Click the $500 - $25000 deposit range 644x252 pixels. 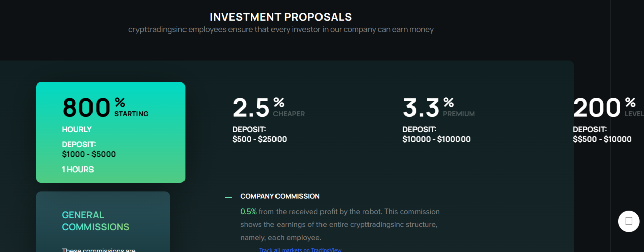[259, 139]
